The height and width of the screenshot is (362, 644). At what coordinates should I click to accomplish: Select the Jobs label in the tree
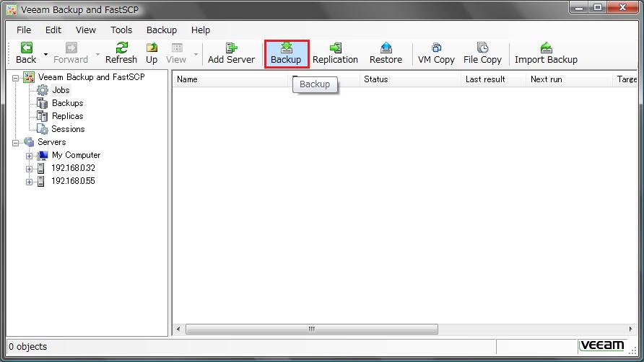61,90
